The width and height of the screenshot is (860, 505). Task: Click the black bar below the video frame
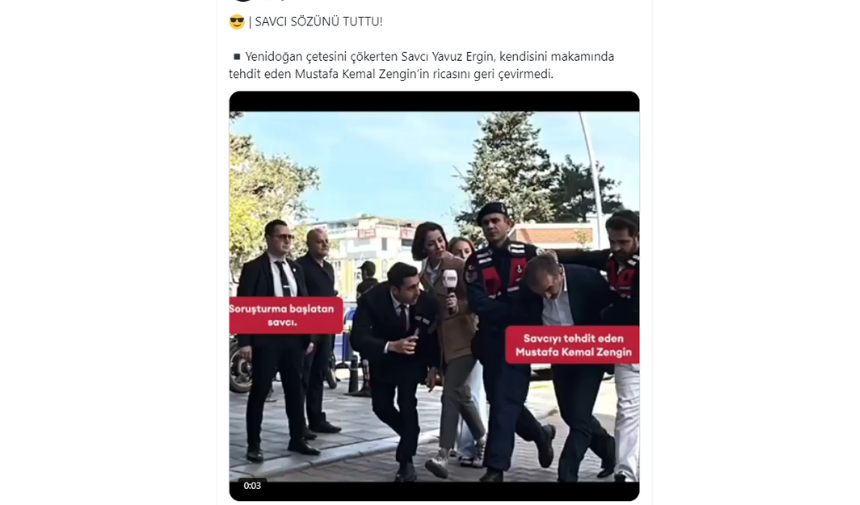(x=434, y=491)
